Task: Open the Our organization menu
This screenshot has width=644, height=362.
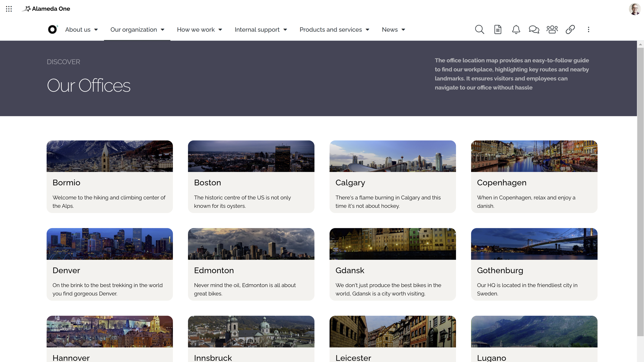Action: point(133,30)
